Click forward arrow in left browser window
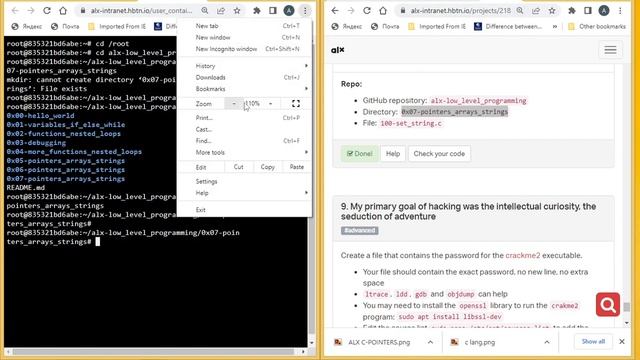This screenshot has height=360, width=640. click(x=31, y=11)
